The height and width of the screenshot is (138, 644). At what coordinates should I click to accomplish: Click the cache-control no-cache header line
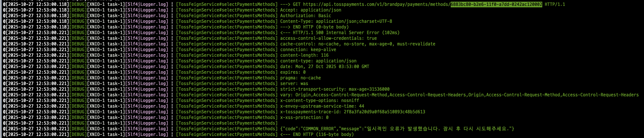pos(357,44)
